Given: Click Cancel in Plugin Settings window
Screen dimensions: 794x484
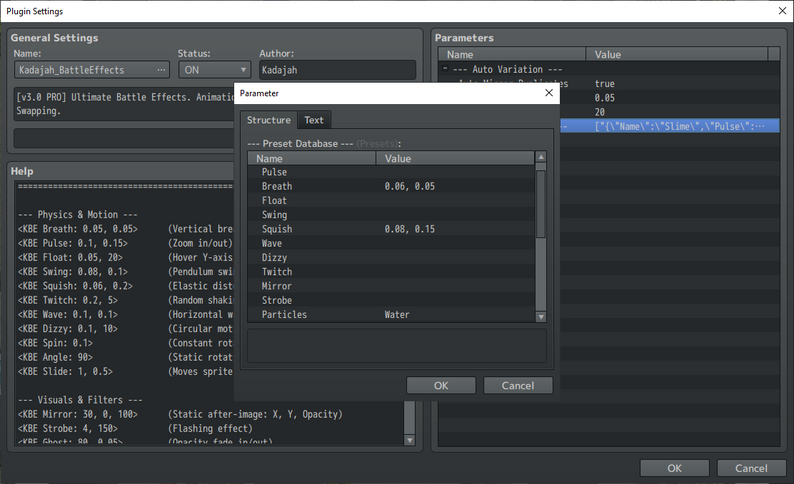Looking at the screenshot, I should click(x=751, y=468).
